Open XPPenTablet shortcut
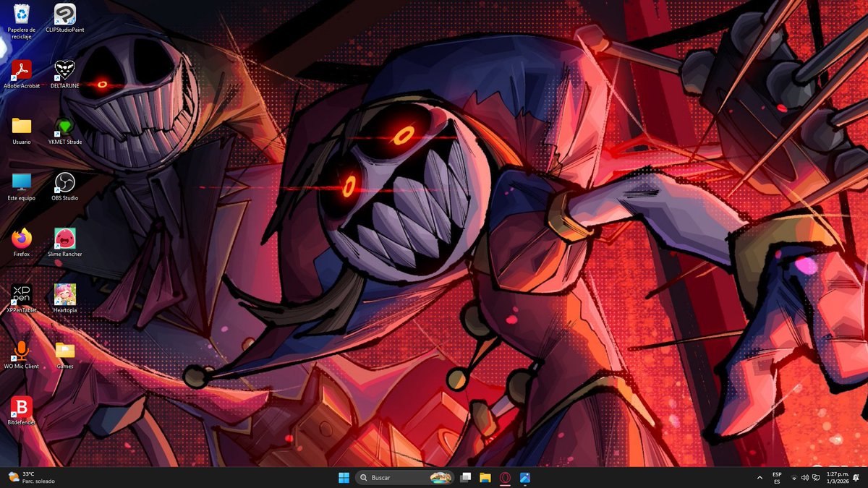The image size is (868, 488). click(x=22, y=299)
